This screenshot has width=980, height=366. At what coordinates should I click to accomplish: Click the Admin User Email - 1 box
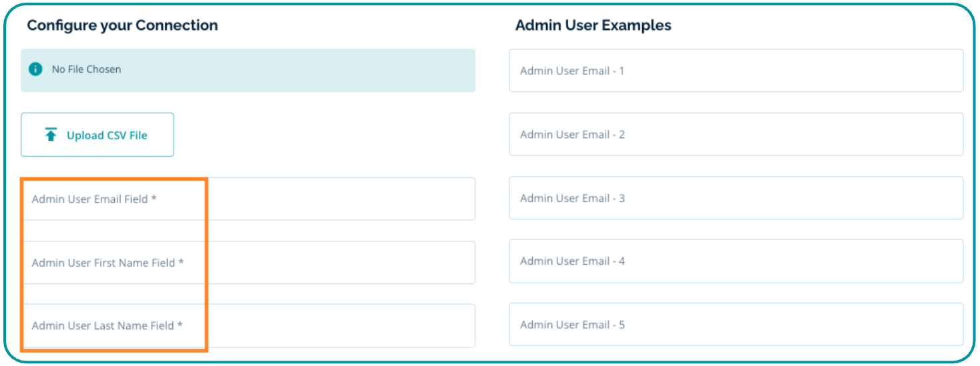pyautogui.click(x=736, y=71)
